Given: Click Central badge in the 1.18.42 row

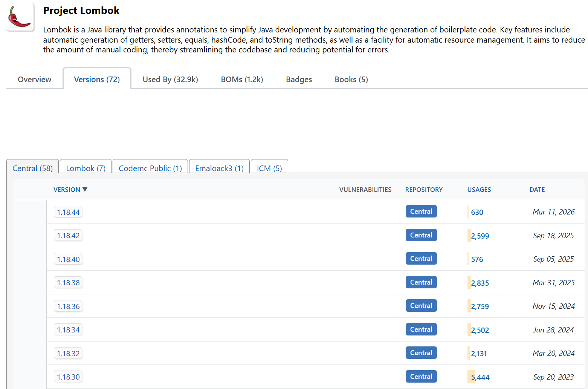Looking at the screenshot, I should pos(421,235).
